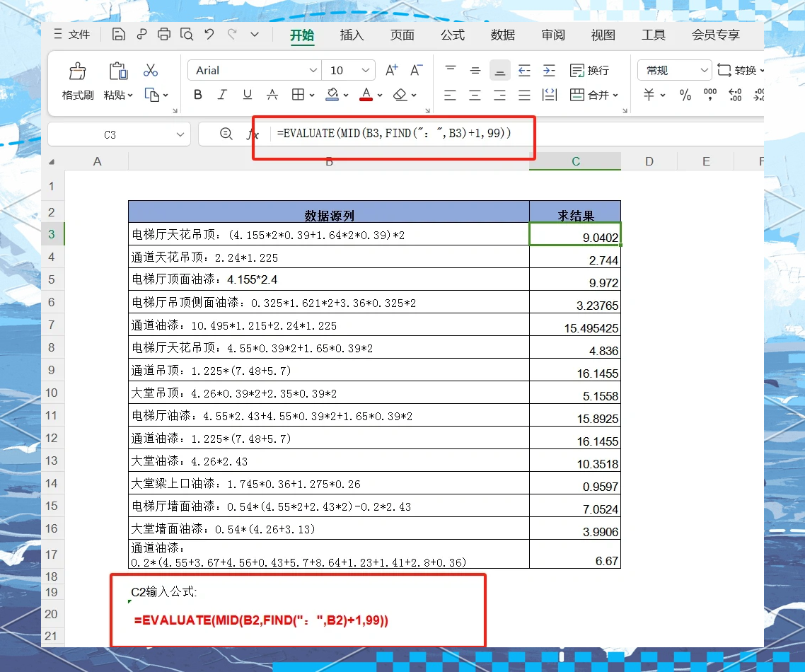Click the fx insert function icon
The height and width of the screenshot is (672, 805).
point(252,134)
